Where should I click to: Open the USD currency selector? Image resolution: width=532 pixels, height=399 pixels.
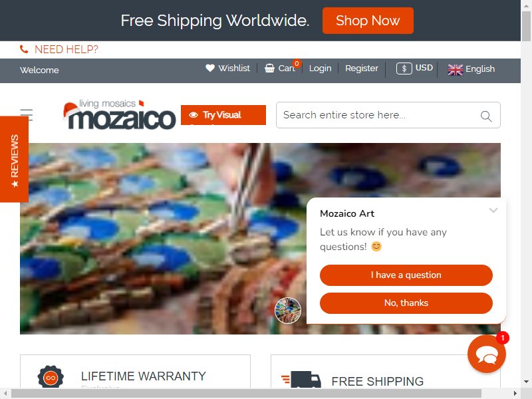pyautogui.click(x=414, y=68)
